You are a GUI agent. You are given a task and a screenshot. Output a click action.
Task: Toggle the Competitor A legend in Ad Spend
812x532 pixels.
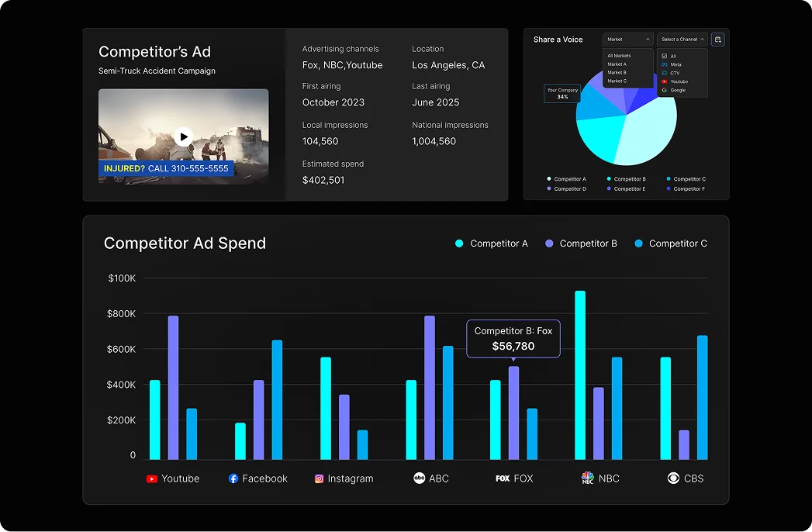pyautogui.click(x=492, y=243)
